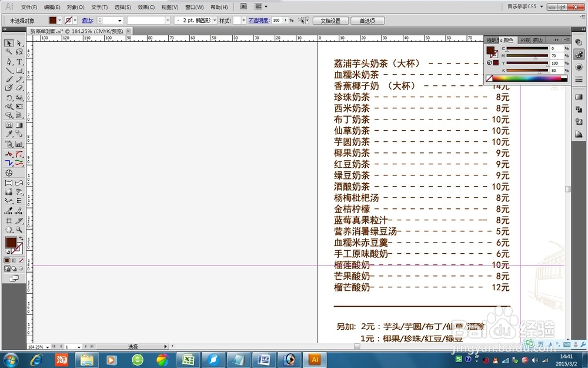588x368 pixels.
Task: Pick the Eyedropper tool
Action: click(9, 134)
